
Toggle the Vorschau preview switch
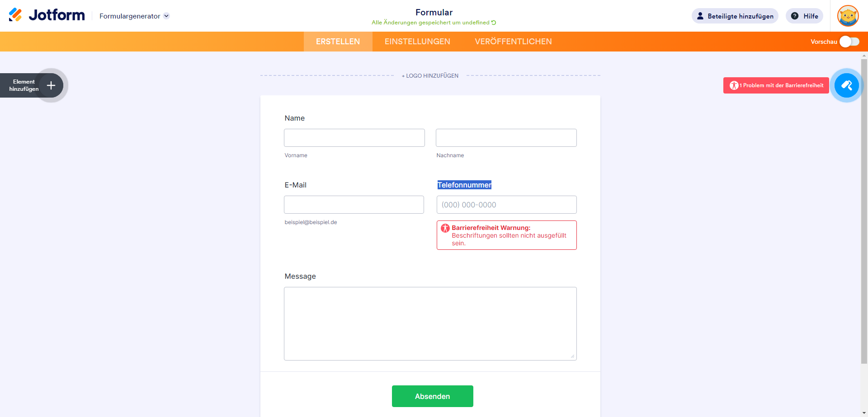pos(849,42)
